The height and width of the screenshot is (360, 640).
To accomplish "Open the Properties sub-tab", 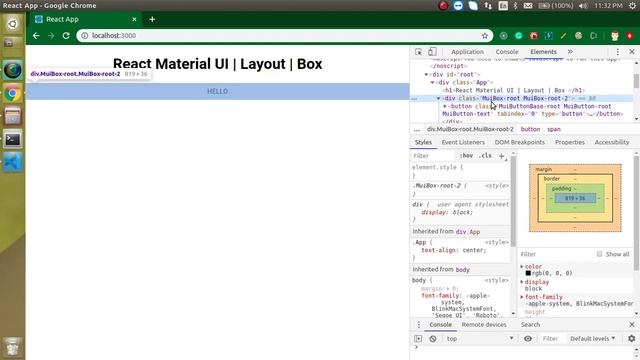I will [x=570, y=142].
